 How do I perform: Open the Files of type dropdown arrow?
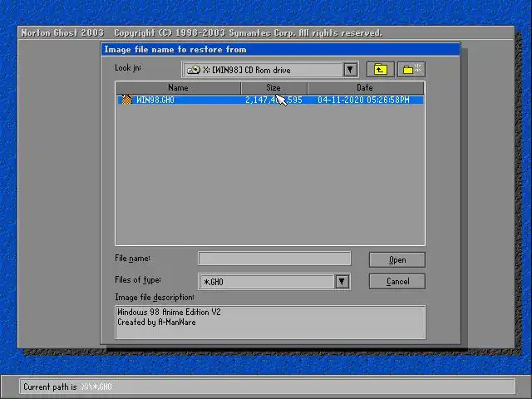[x=342, y=281]
